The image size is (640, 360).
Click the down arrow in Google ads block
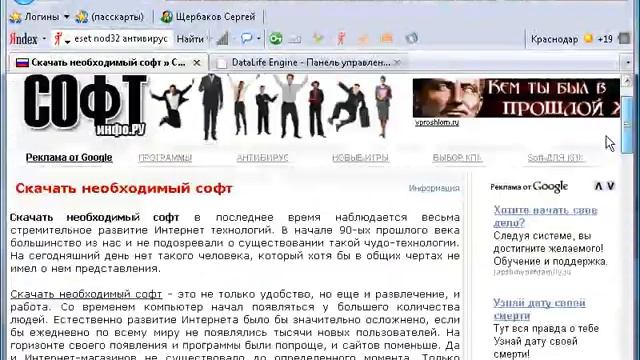[x=611, y=186]
